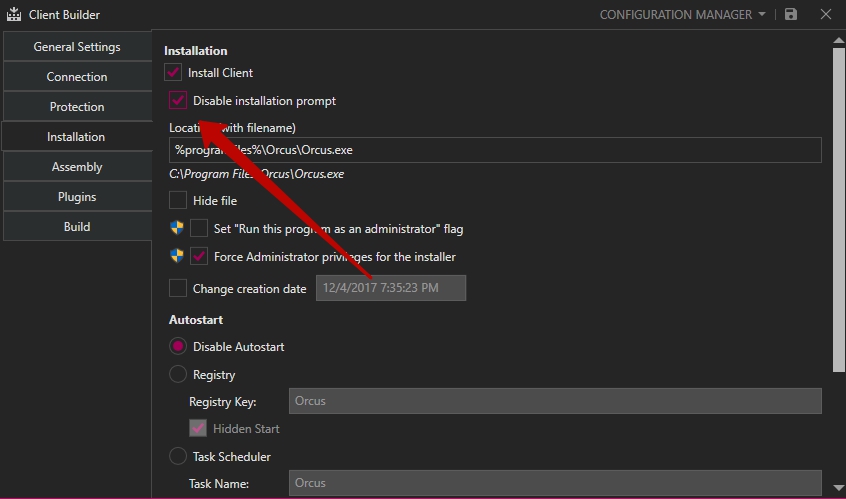Image resolution: width=846 pixels, height=499 pixels.
Task: Select the Registry autostart radio button
Action: point(179,375)
